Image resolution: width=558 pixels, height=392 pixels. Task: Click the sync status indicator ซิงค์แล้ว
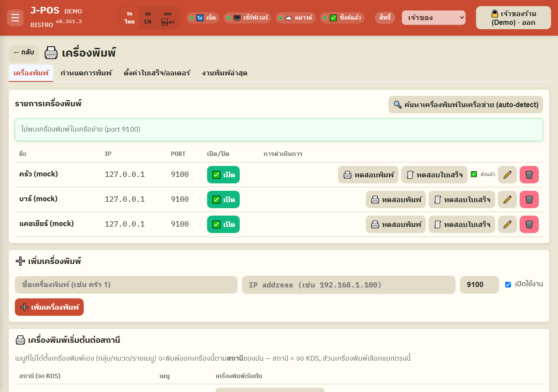pyautogui.click(x=342, y=18)
